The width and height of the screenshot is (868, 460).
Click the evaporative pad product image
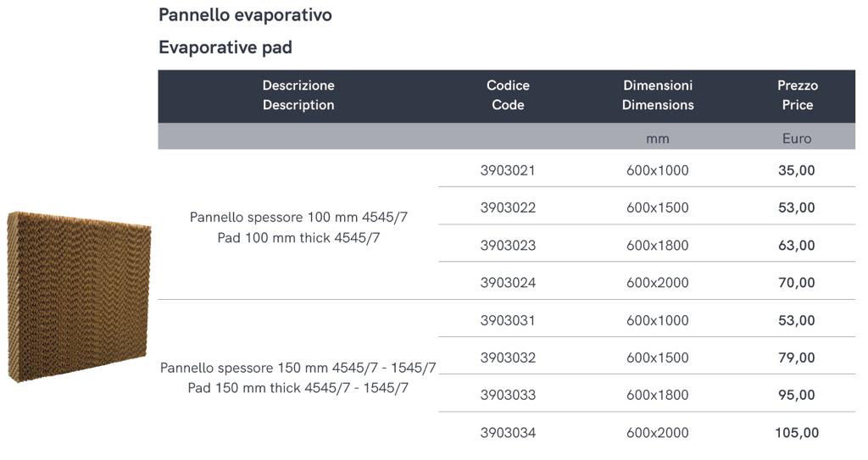point(79,297)
